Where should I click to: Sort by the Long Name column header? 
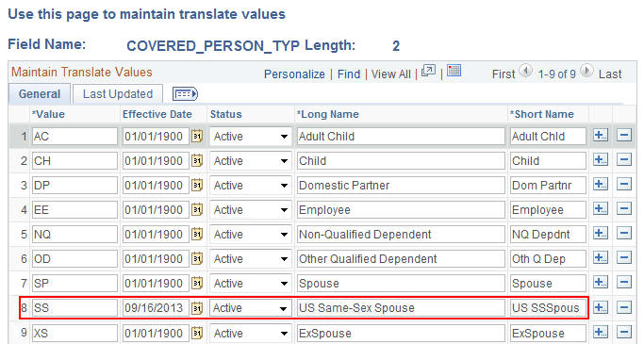point(328,114)
